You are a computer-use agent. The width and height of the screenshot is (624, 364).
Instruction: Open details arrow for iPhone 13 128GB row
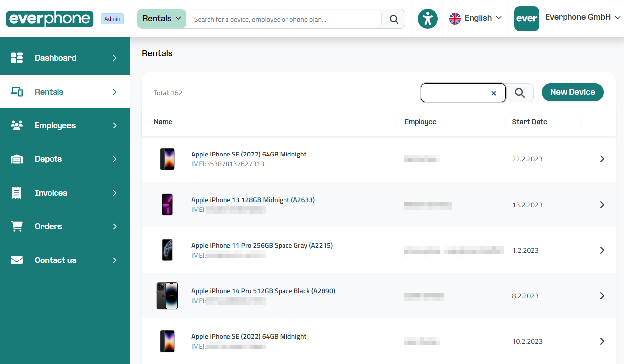click(x=602, y=205)
